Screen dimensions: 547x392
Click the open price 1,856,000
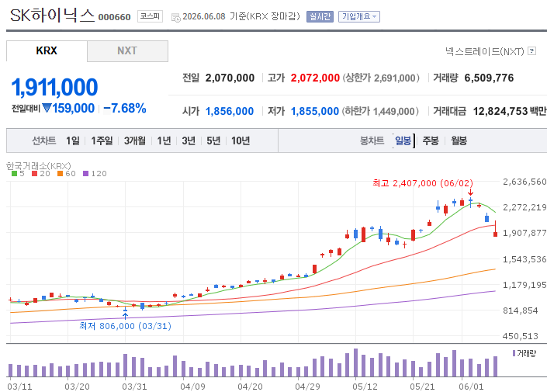point(230,111)
